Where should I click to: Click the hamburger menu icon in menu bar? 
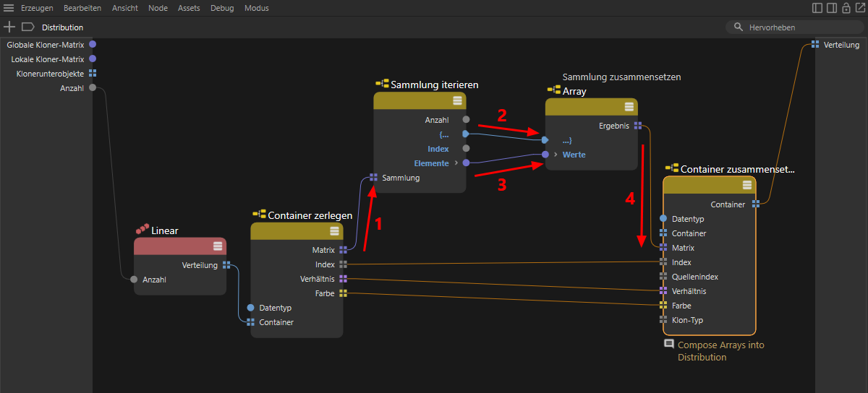click(9, 8)
